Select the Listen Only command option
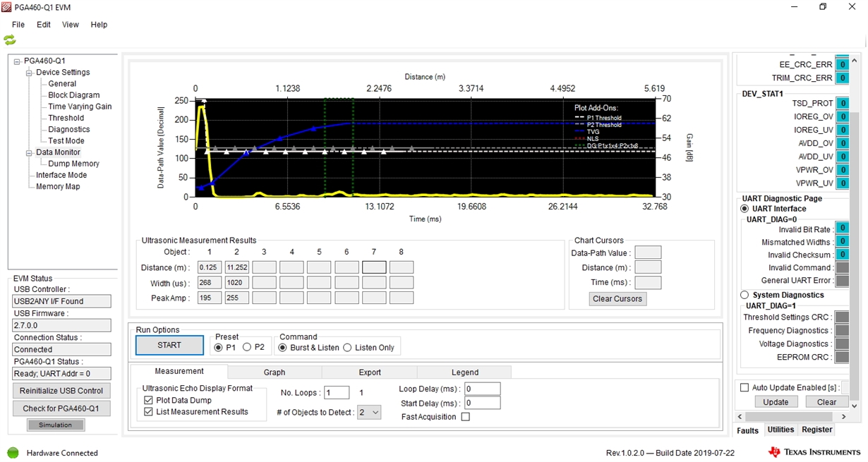868x462 pixels. (347, 347)
